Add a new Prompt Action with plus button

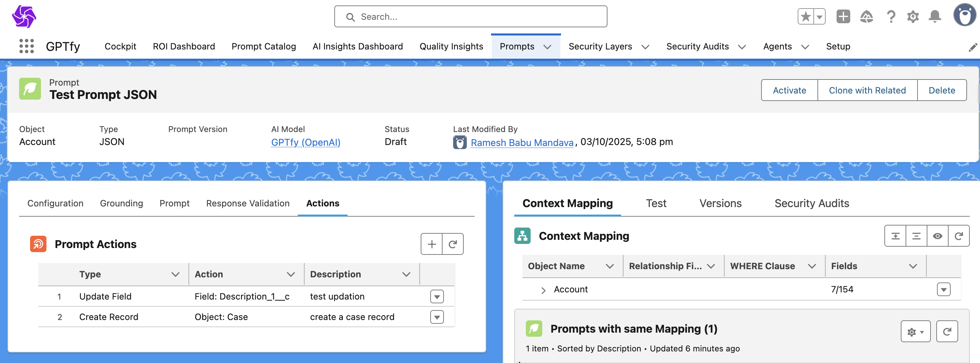point(431,244)
